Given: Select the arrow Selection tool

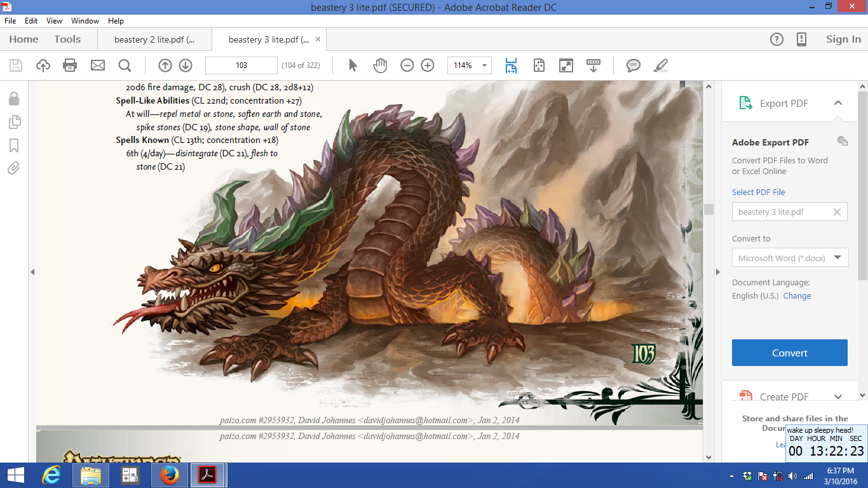Looking at the screenshot, I should (x=353, y=65).
